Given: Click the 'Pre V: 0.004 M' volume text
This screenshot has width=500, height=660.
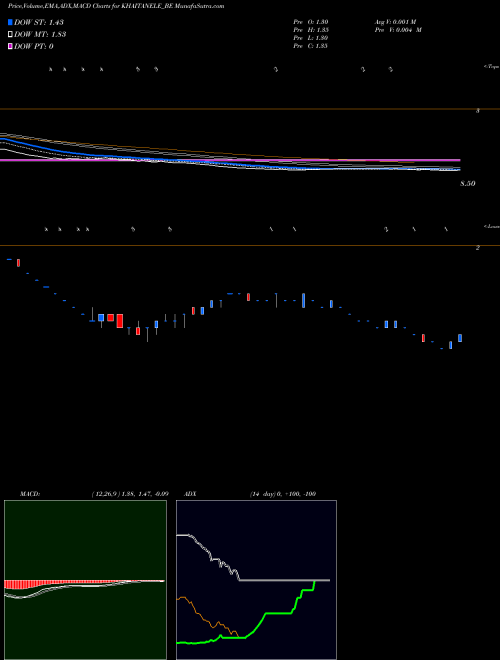Looking at the screenshot, I should (x=398, y=30).
